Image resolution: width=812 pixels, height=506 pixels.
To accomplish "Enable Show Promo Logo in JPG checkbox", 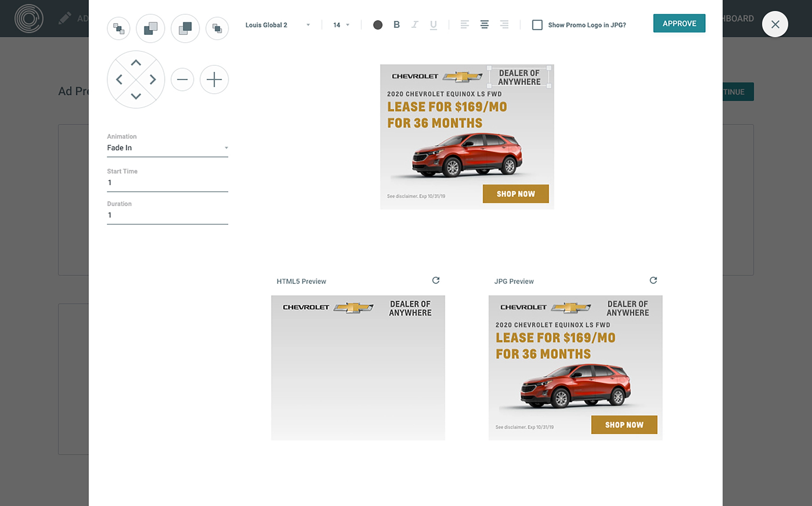I will tap(537, 25).
